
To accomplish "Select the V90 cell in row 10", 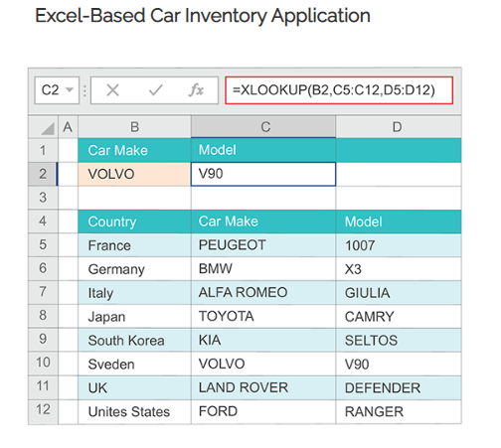I will pos(399,364).
